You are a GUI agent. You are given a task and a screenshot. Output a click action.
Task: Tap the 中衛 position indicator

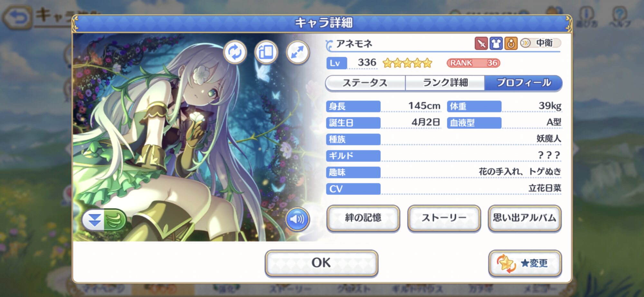(x=540, y=43)
